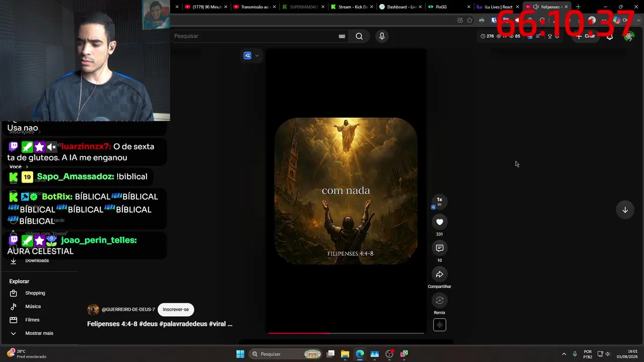
Task: Like the Filipenses 4:4-8 short
Action: click(439, 222)
